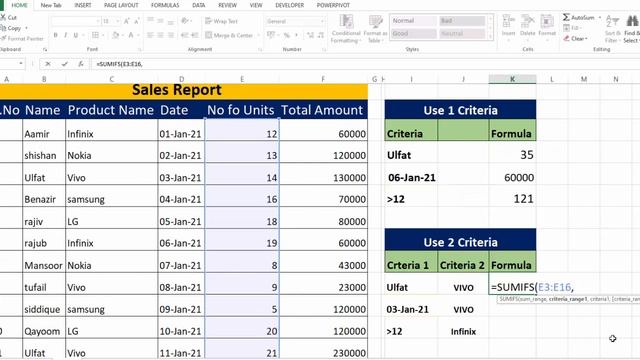Apply Comma Style
This screenshot has width=640, height=360.
click(x=296, y=35)
